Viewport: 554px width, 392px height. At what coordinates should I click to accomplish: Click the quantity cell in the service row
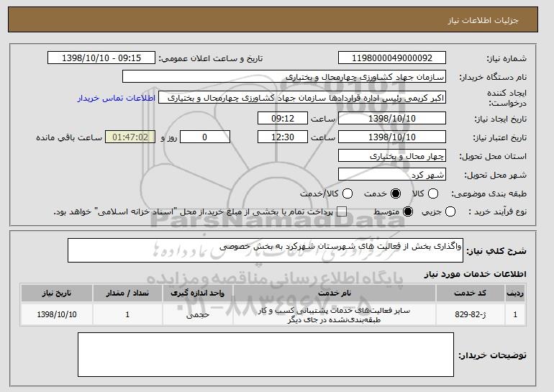(127, 314)
